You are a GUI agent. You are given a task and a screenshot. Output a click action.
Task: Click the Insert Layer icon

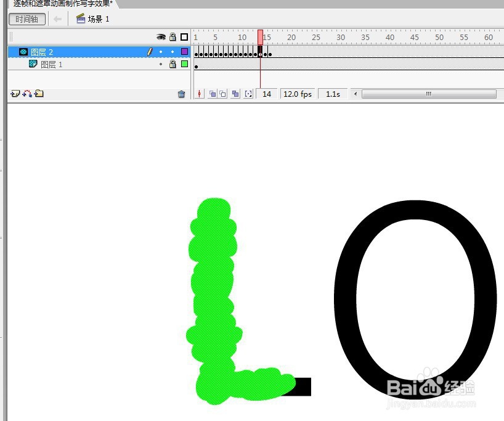click(x=14, y=94)
